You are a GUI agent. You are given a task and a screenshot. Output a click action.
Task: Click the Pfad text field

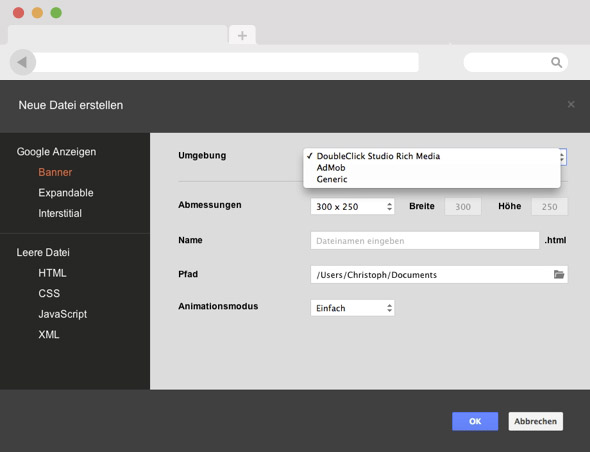tap(432, 274)
